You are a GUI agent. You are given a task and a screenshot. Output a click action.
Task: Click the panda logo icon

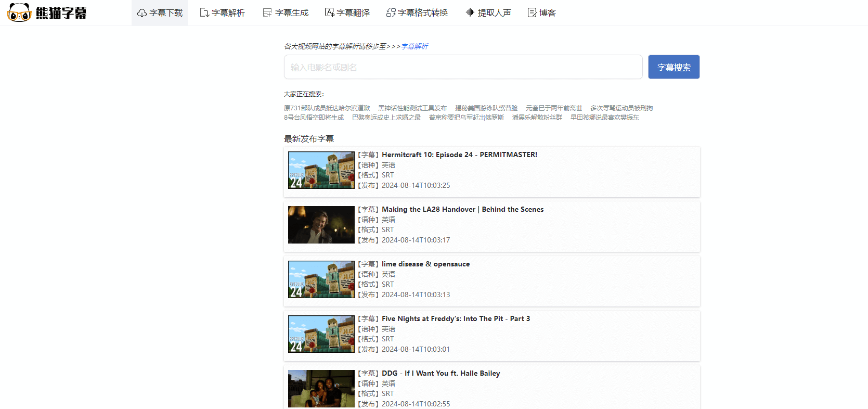(19, 12)
